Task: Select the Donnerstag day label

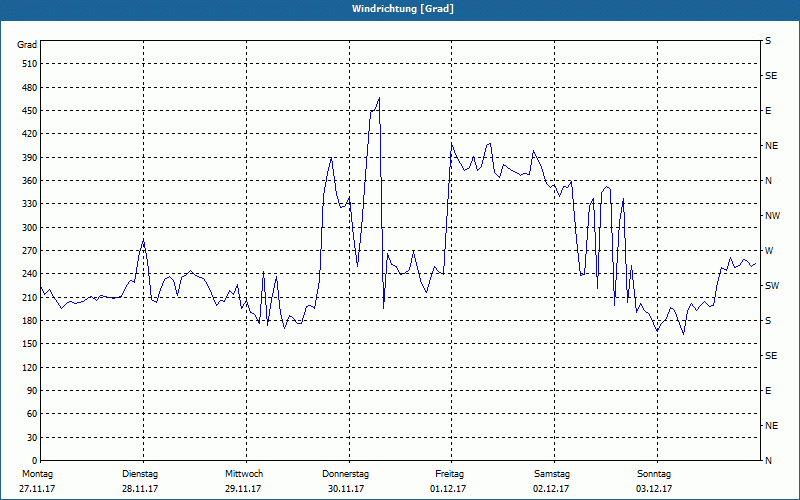Action: click(345, 474)
